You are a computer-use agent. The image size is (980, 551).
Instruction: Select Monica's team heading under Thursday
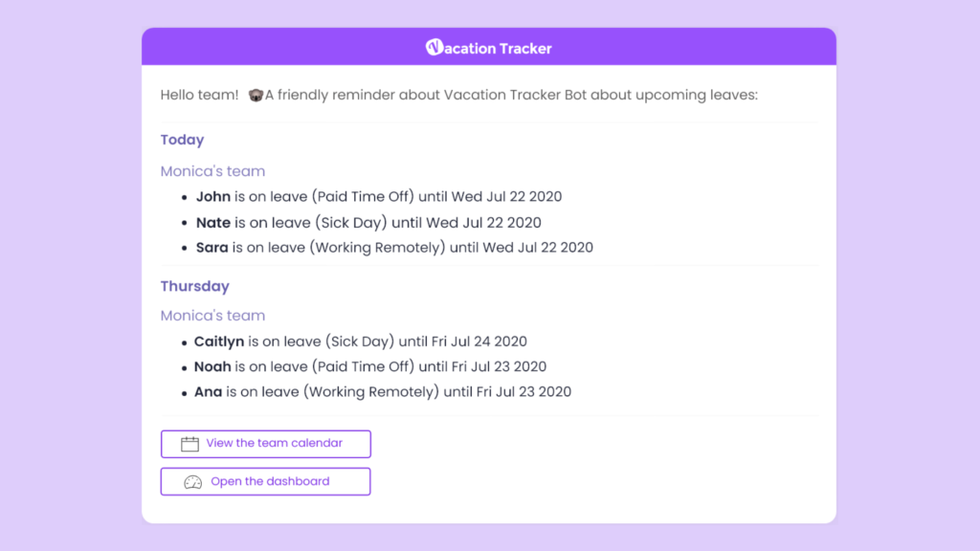tap(212, 315)
